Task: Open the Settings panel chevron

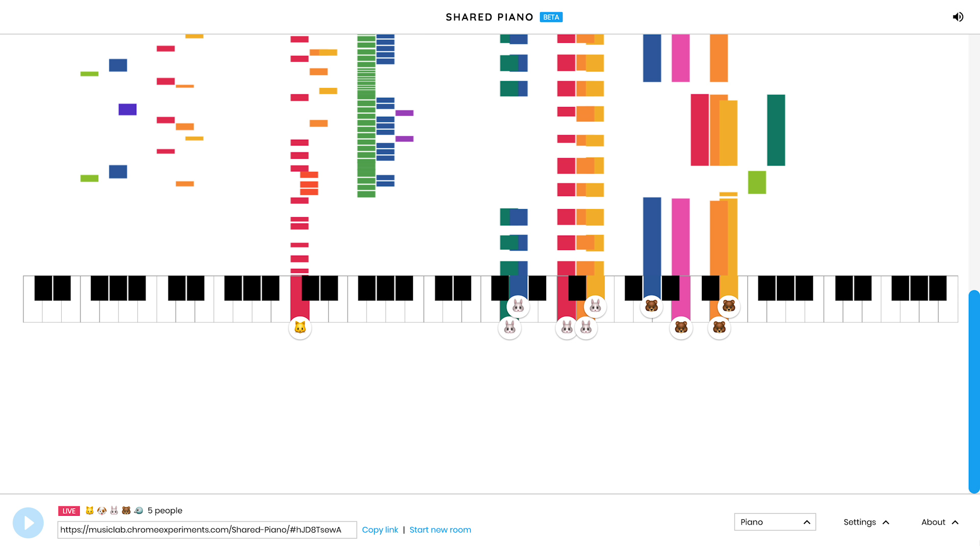Action: [x=887, y=522]
